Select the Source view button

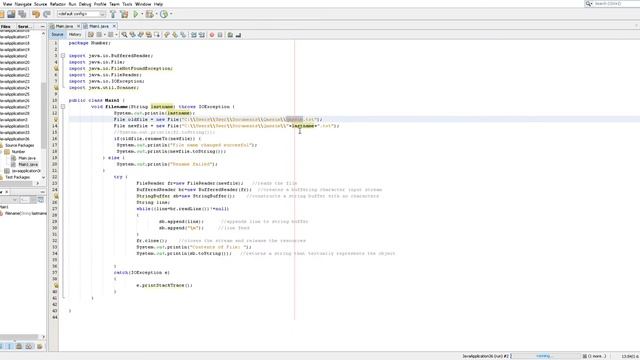pos(57,35)
